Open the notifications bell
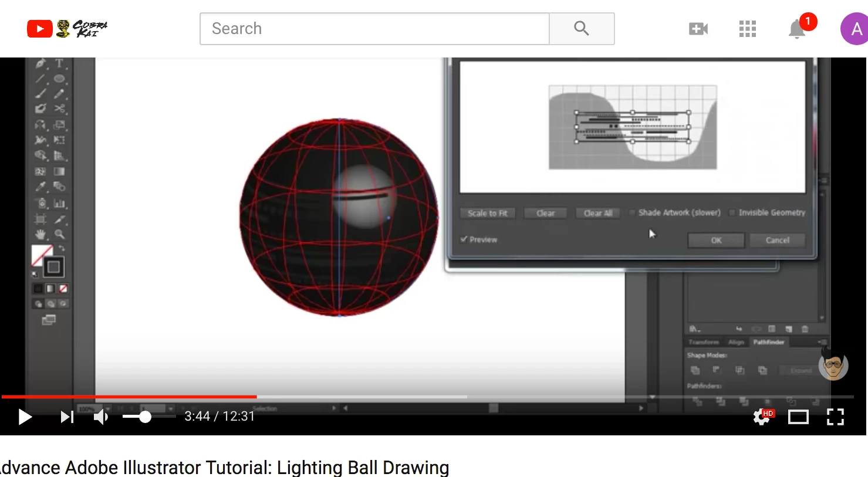 [797, 29]
